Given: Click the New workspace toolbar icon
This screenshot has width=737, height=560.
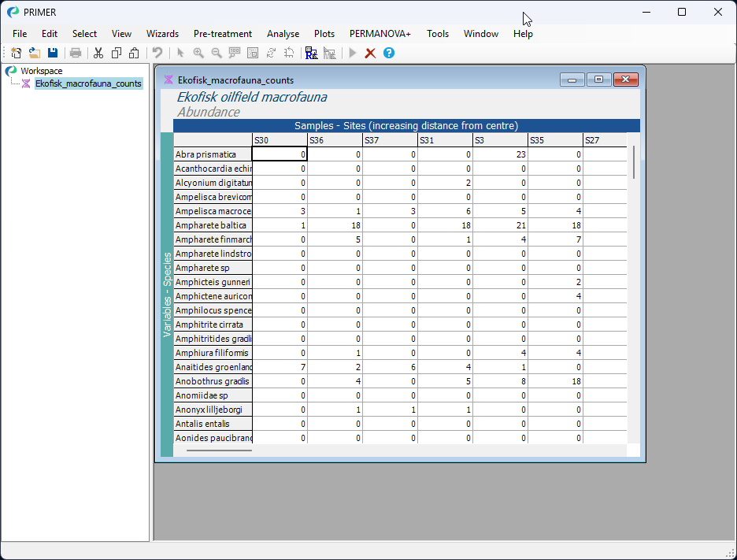Looking at the screenshot, I should pyautogui.click(x=16, y=53).
